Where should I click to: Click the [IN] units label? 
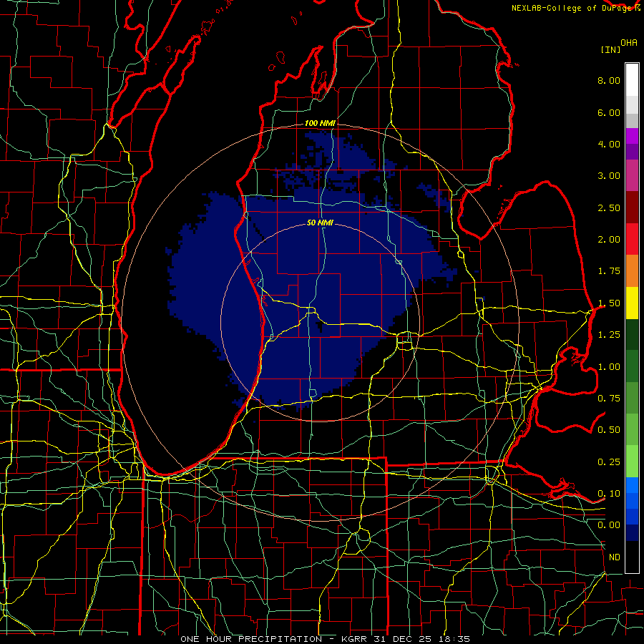tap(610, 49)
